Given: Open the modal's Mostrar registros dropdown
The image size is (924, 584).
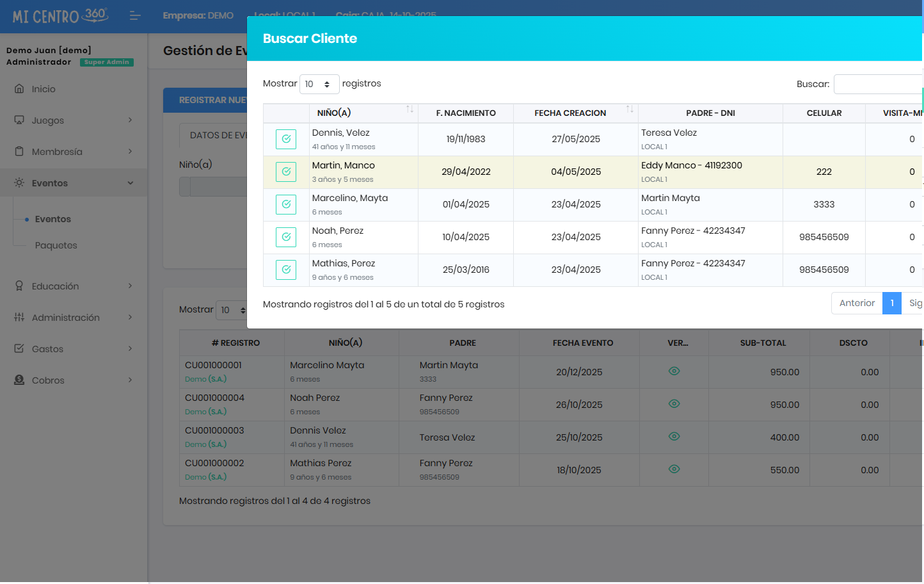Looking at the screenshot, I should pyautogui.click(x=319, y=84).
